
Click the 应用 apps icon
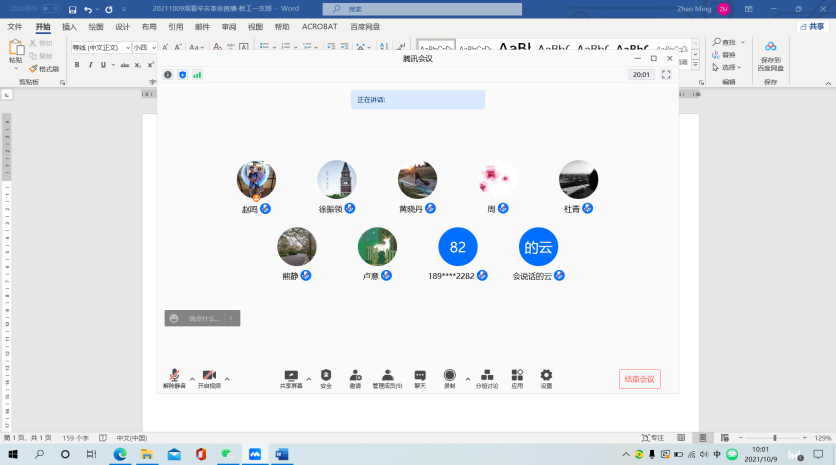pos(517,375)
